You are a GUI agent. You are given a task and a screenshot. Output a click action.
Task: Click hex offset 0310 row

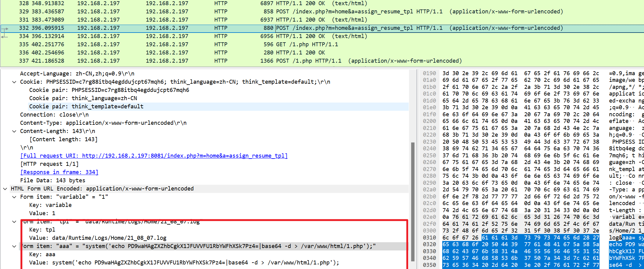(429, 238)
